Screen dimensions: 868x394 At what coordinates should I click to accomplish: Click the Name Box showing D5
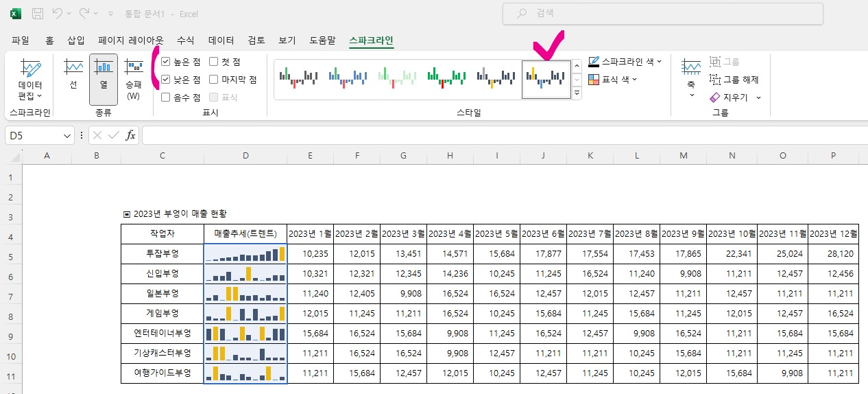33,136
